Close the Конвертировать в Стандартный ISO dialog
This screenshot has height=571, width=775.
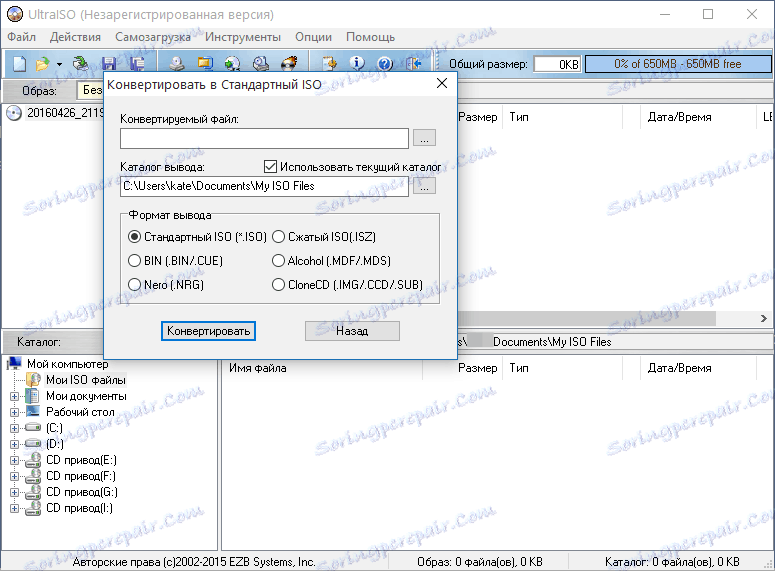442,83
